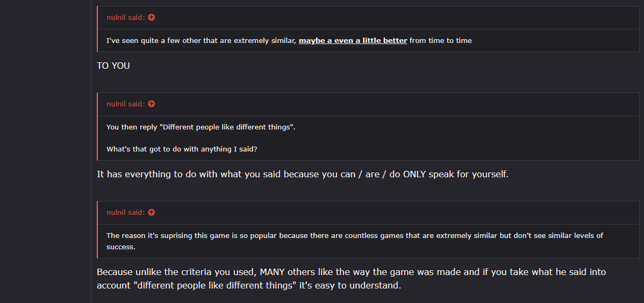
Task: Click the underlined "maybe a even a little better" text
Action: coord(353,41)
